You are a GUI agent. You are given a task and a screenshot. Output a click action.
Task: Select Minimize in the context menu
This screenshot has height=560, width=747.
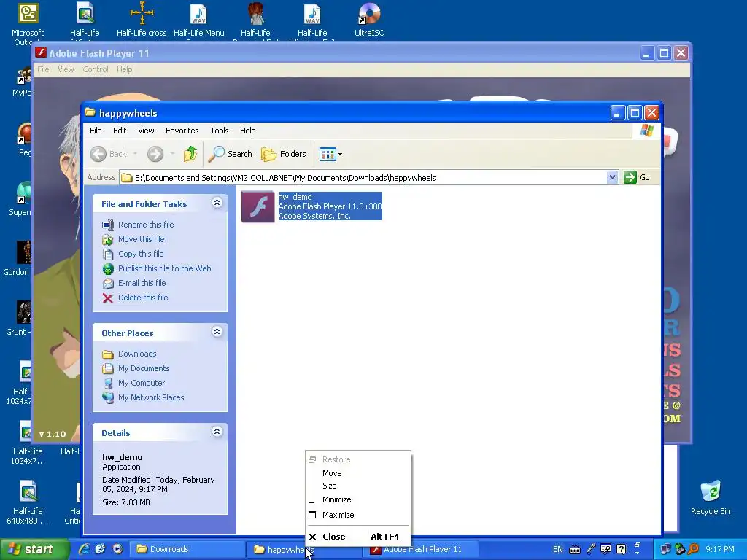(x=357, y=499)
